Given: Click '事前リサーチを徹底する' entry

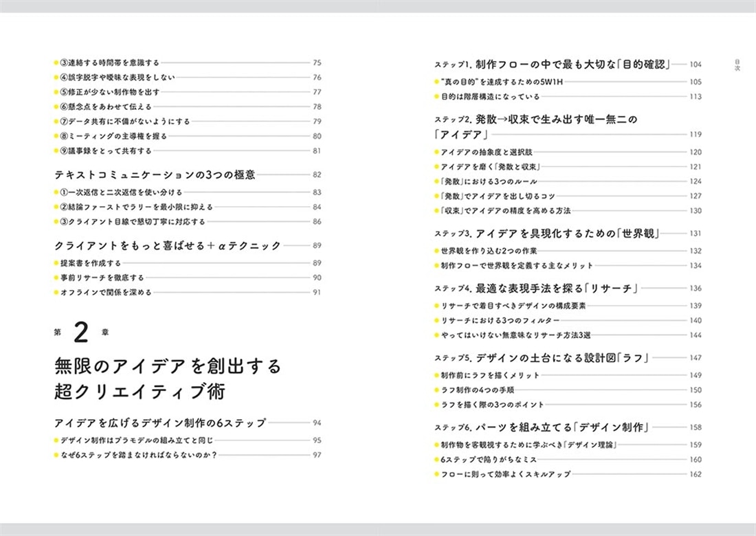Looking at the screenshot, I should click(x=102, y=278).
